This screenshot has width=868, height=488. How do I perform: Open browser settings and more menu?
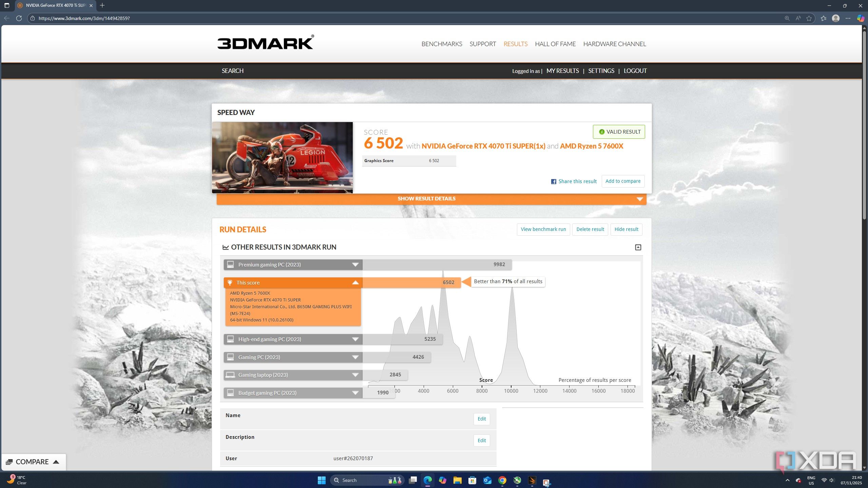click(848, 18)
